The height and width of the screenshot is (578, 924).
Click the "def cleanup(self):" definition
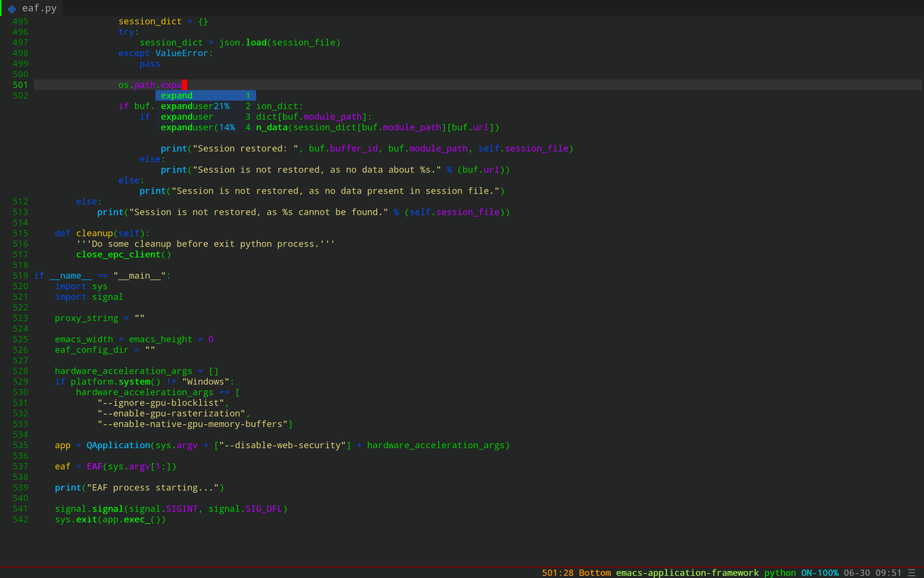pos(103,233)
